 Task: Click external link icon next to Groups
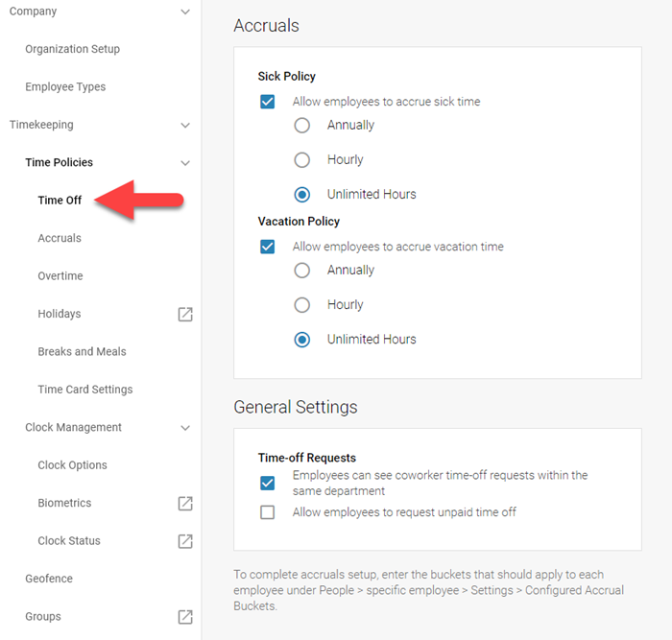[x=185, y=617]
